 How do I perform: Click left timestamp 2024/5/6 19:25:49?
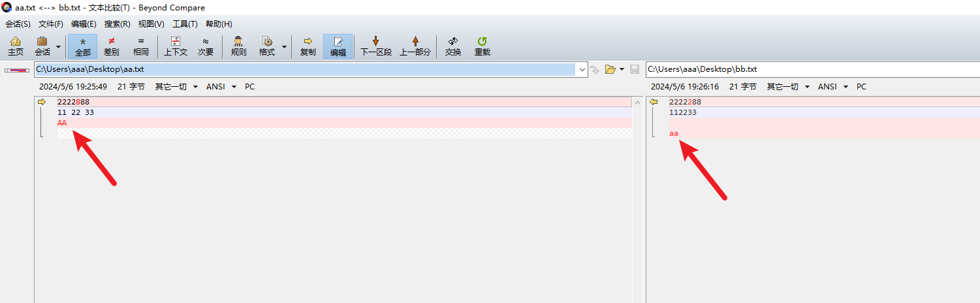(73, 86)
